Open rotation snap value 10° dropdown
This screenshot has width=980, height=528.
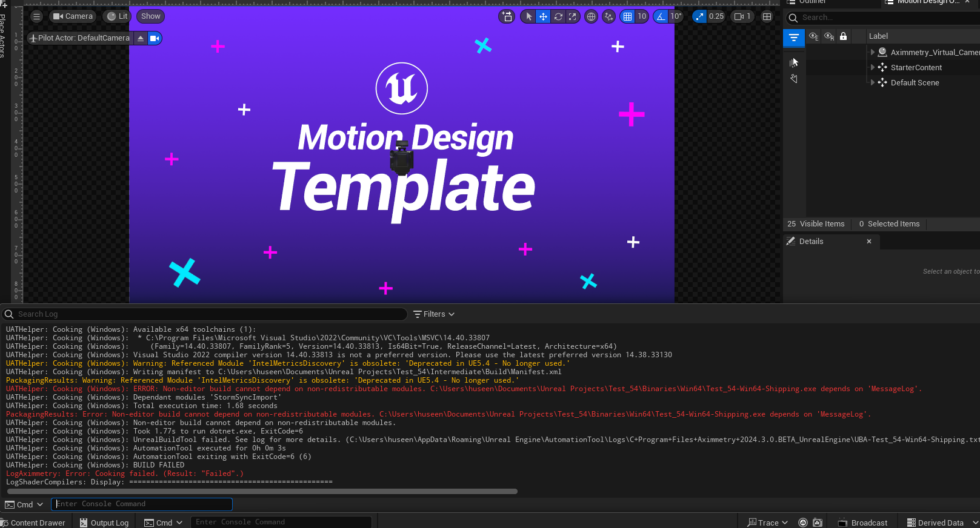click(676, 16)
